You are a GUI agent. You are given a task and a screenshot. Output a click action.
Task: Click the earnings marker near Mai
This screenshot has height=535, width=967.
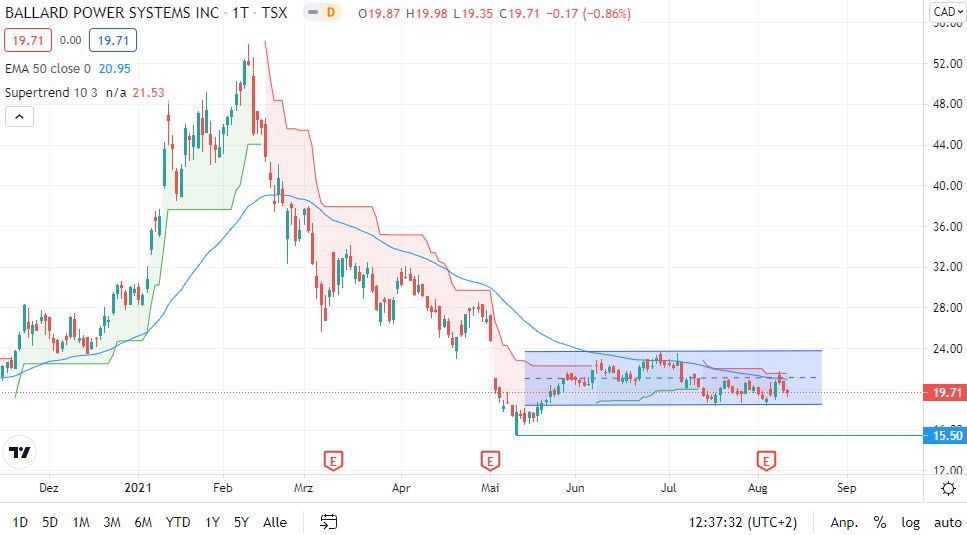coord(490,460)
